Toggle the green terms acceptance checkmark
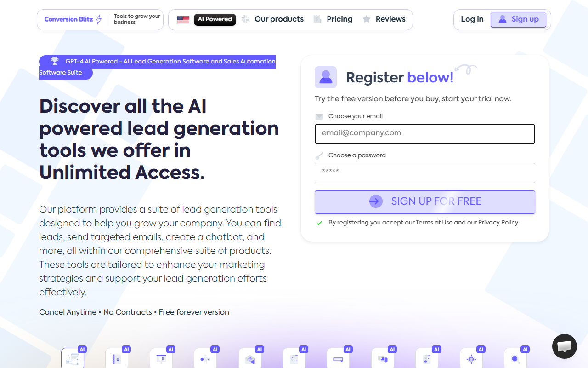Viewport: 588px width, 368px height. tap(319, 223)
